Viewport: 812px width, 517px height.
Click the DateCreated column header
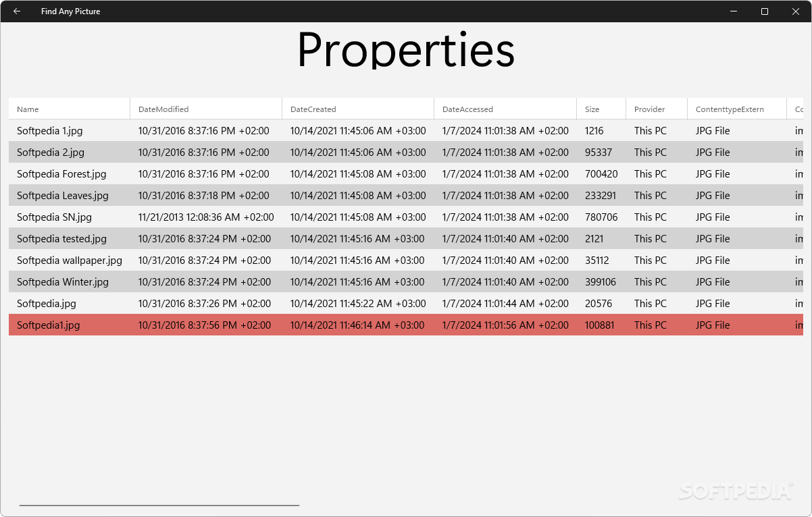pyautogui.click(x=358, y=109)
